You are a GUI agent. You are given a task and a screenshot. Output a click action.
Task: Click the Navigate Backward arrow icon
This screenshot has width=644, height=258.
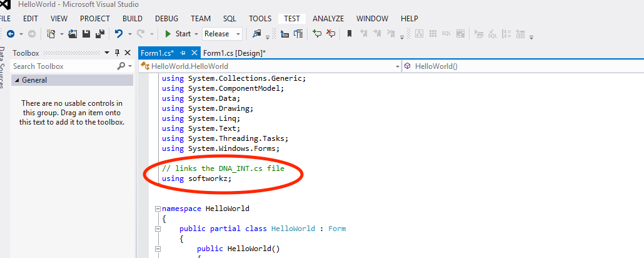(x=11, y=34)
